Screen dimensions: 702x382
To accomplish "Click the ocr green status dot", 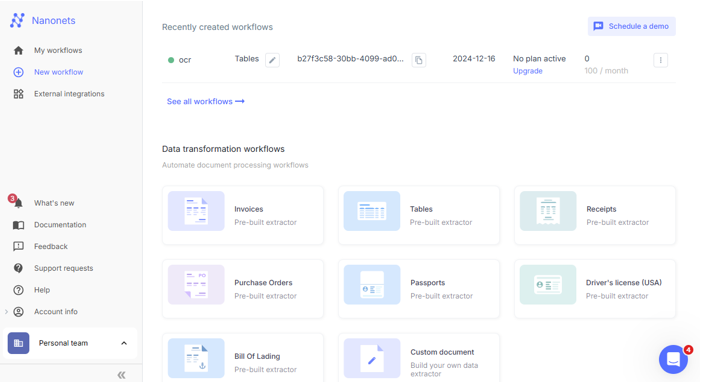I will [171, 60].
